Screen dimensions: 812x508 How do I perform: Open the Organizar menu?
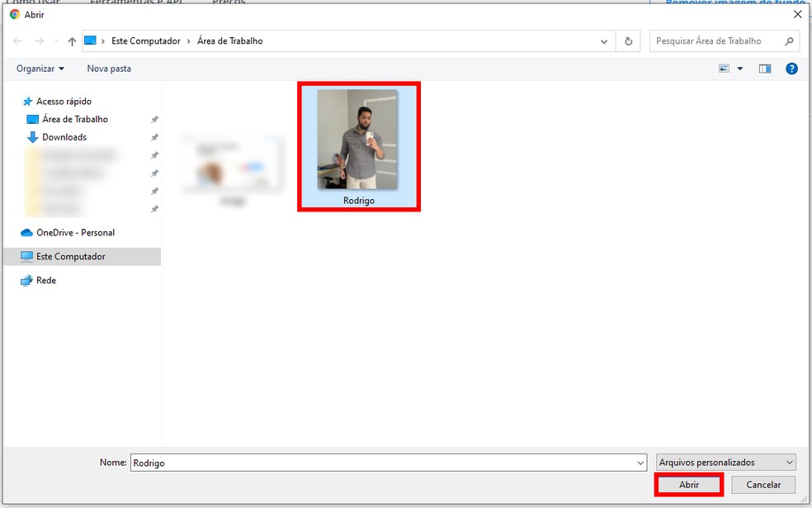click(x=37, y=69)
